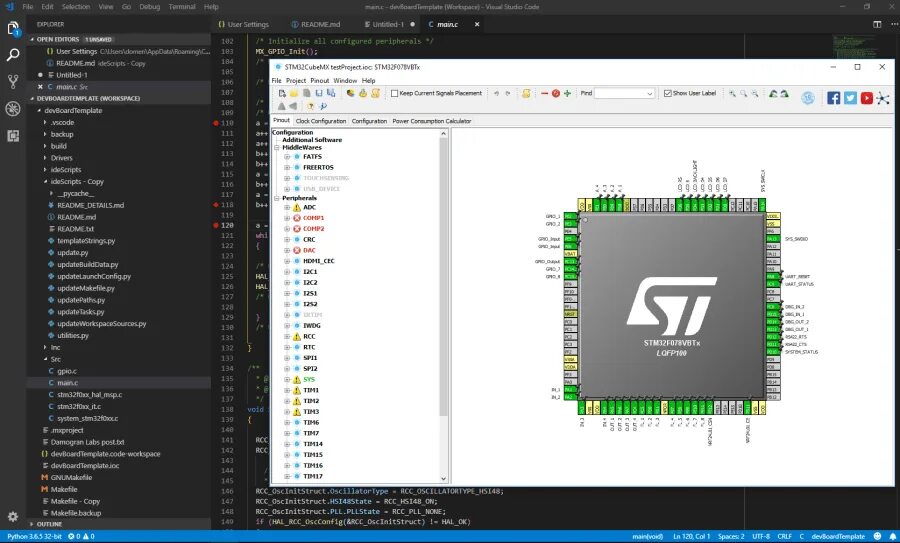Screen dimensions: 900x543
Task: Select the TIM1 peripheral in the CubeMX tree
Action: point(311,390)
